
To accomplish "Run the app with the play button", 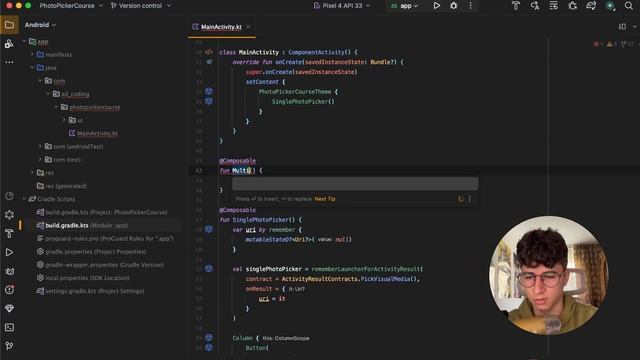I will point(437,6).
